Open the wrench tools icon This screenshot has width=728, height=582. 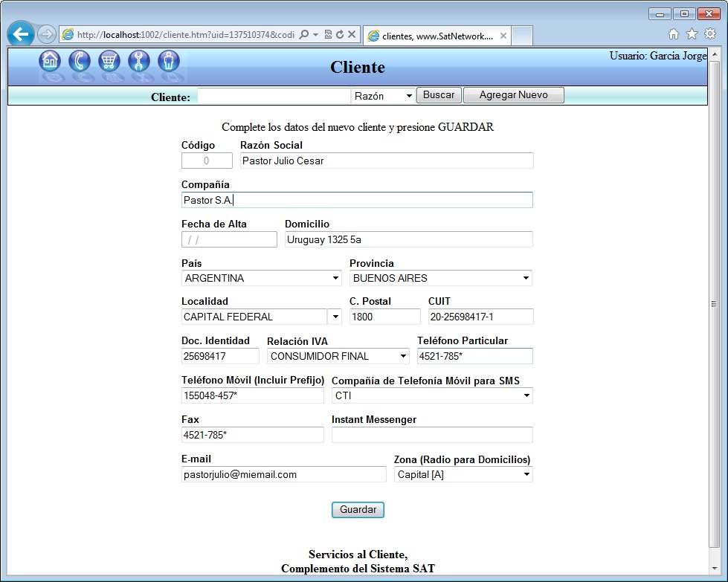coord(139,61)
